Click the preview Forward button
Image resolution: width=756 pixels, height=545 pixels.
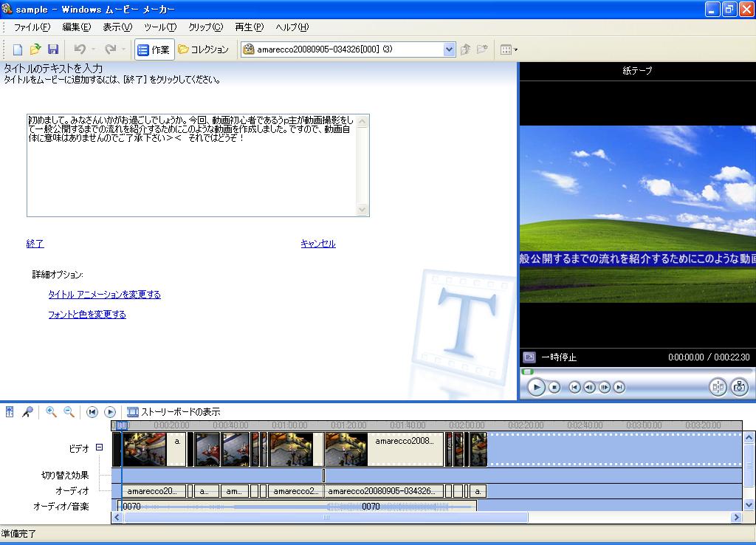(x=619, y=387)
